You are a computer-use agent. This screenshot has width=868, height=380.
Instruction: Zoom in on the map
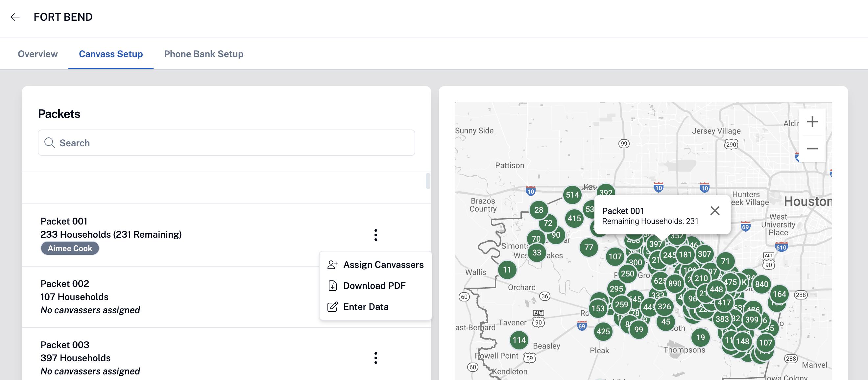pos(812,122)
